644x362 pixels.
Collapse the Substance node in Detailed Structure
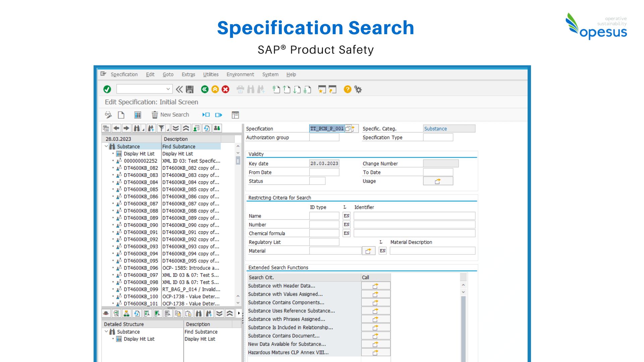click(106, 331)
